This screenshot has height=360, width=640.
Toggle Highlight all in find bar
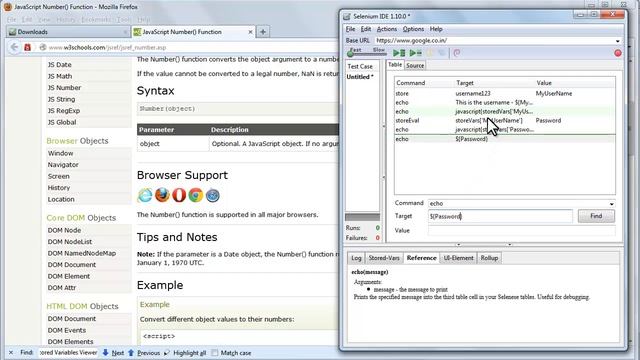coord(185,353)
